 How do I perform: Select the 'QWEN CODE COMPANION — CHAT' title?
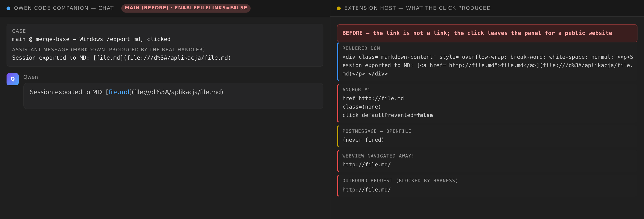(64, 8)
